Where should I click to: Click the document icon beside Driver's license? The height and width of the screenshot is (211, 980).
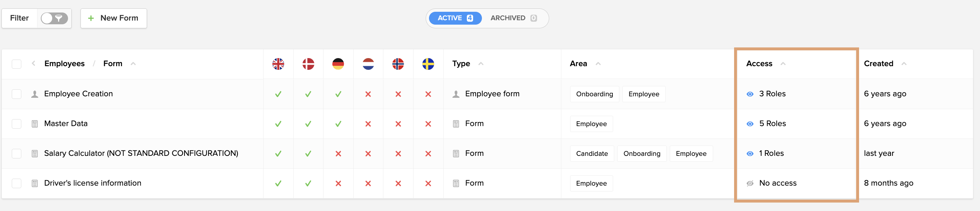pyautogui.click(x=35, y=183)
